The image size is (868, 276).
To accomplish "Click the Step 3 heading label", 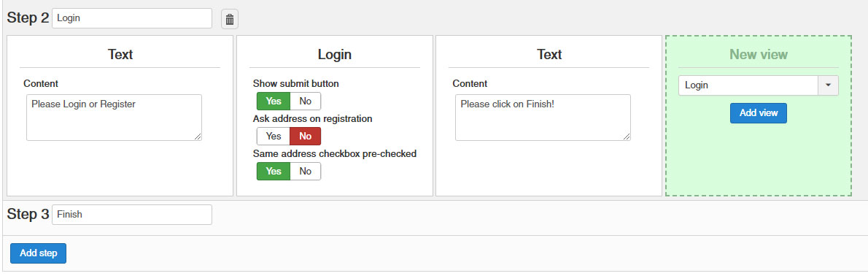I will (x=28, y=215).
